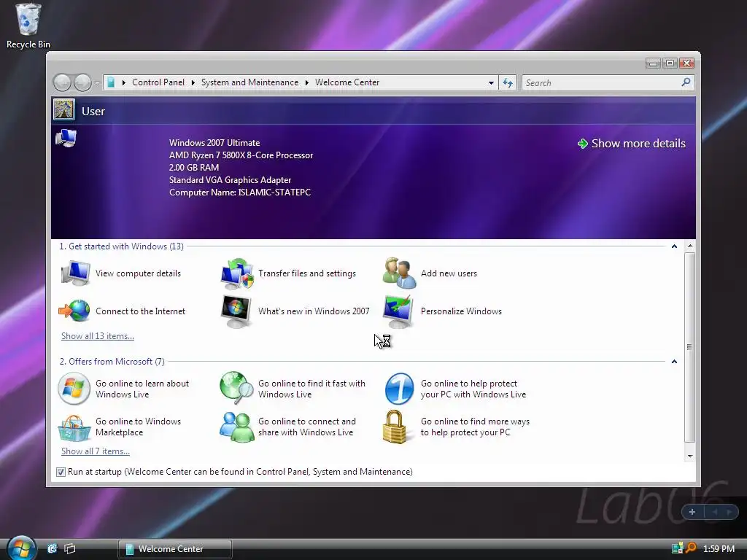Image resolution: width=747 pixels, height=560 pixels.
Task: Click the Switch between windows Quick Launch icon
Action: click(x=70, y=548)
